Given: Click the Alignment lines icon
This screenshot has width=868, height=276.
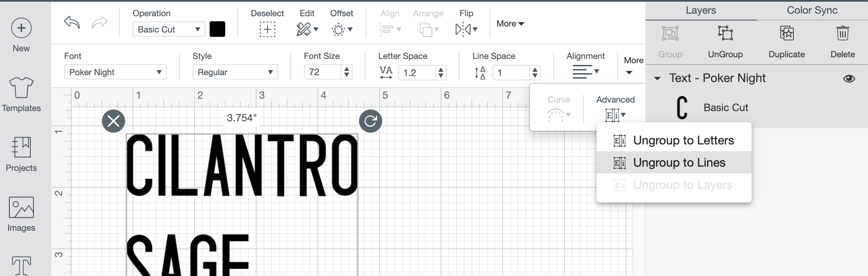Looking at the screenshot, I should click(x=582, y=72).
